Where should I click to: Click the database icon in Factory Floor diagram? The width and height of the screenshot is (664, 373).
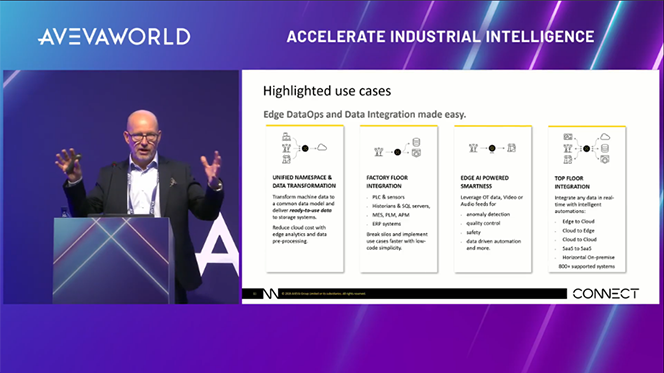tap(416, 142)
